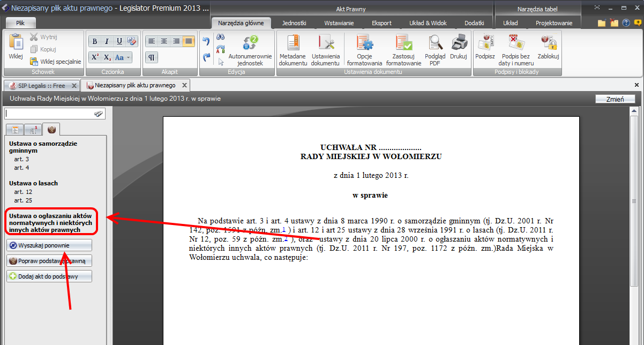Select Ustawa o lasach entry
The height and width of the screenshot is (345, 644).
(x=34, y=183)
